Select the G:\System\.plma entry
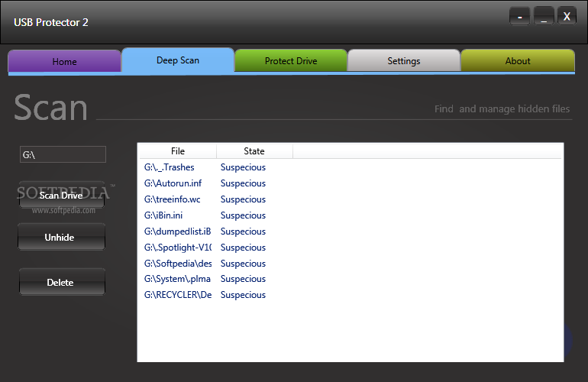 pyautogui.click(x=351, y=279)
